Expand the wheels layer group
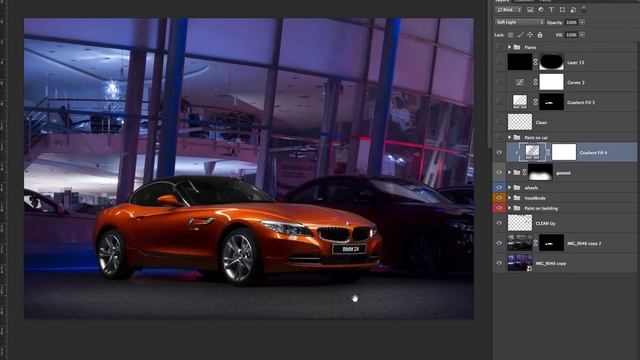 (x=509, y=188)
